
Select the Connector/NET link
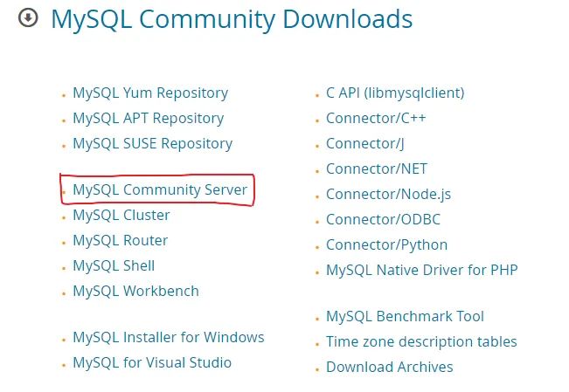coord(377,169)
